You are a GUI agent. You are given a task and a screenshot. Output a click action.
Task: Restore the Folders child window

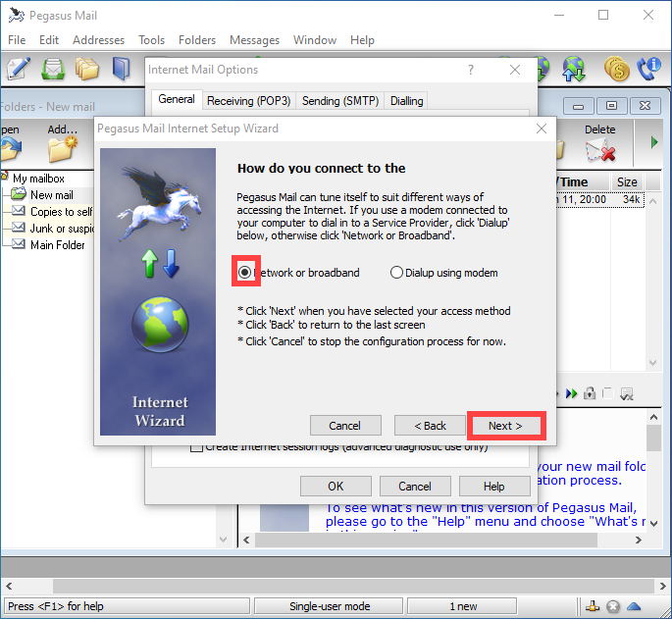611,106
